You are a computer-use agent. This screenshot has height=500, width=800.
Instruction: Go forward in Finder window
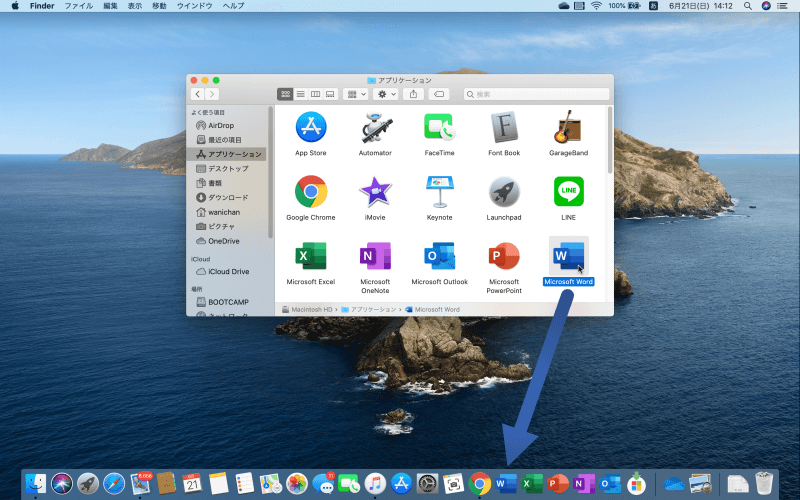pyautogui.click(x=212, y=94)
